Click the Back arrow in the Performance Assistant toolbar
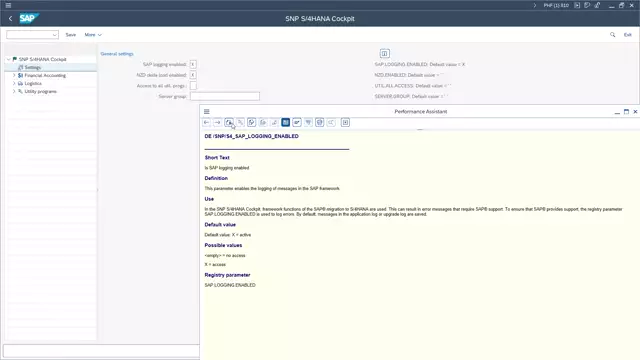This screenshot has height=360, width=640. (x=207, y=122)
